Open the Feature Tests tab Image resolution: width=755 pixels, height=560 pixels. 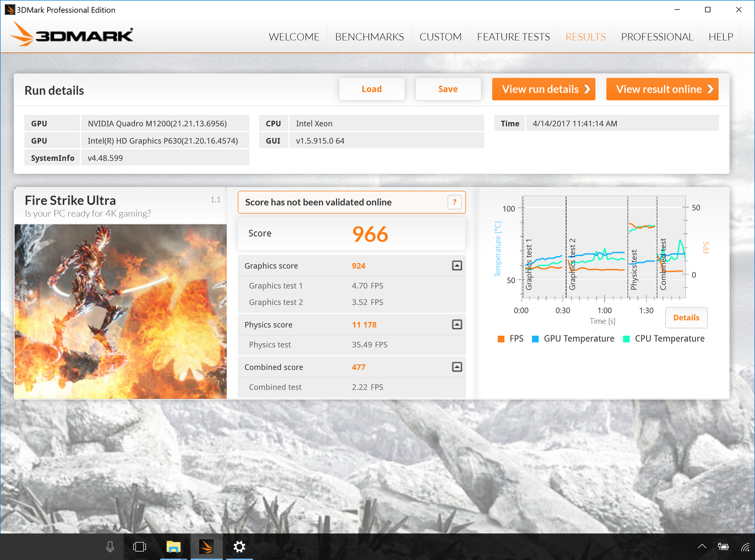(514, 37)
